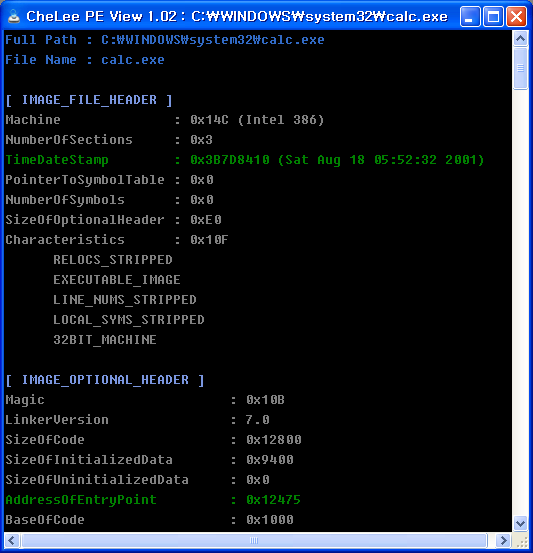Click the LINE_NUMS_STRIPPED flag text
This screenshot has width=533, height=553.
tap(125, 300)
